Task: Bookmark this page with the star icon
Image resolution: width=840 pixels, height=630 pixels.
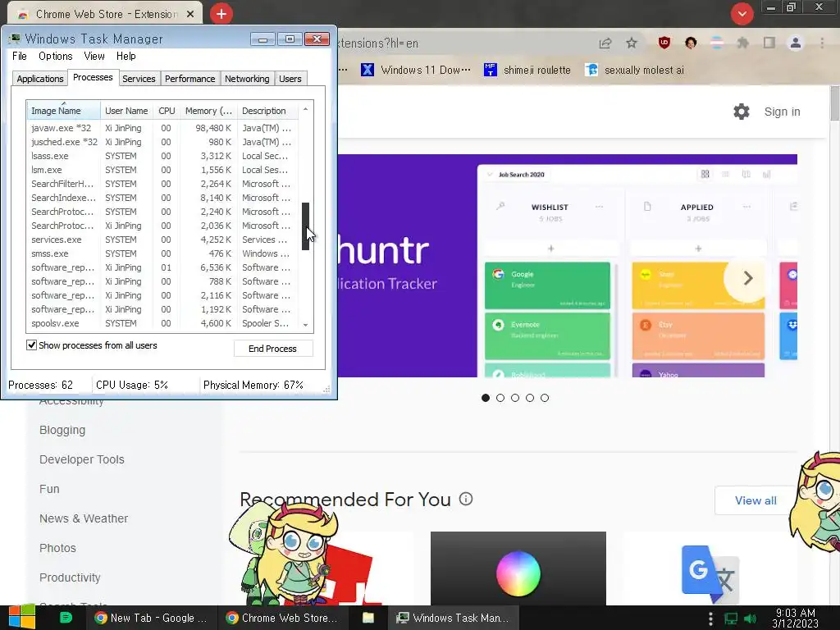Action: [632, 43]
